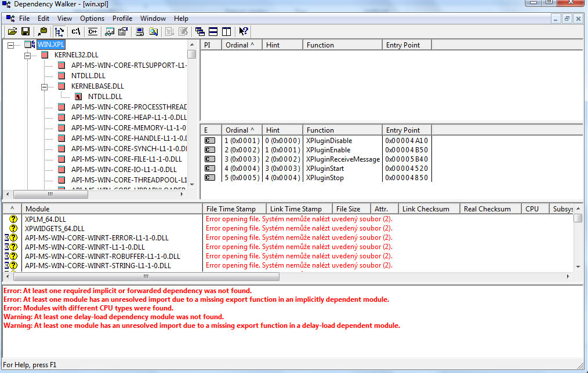588x373 pixels.
Task: Open the View menu
Action: click(x=64, y=19)
